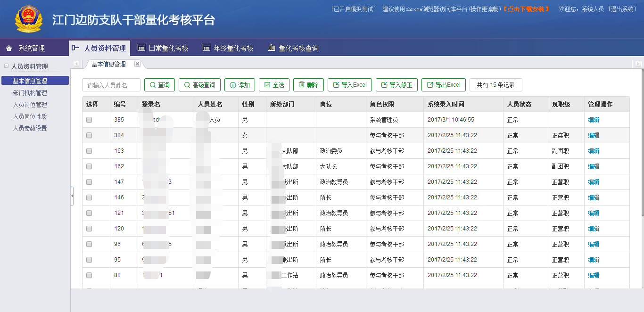Tick the checkbox for record 95
This screenshot has height=312, width=644.
(x=89, y=260)
